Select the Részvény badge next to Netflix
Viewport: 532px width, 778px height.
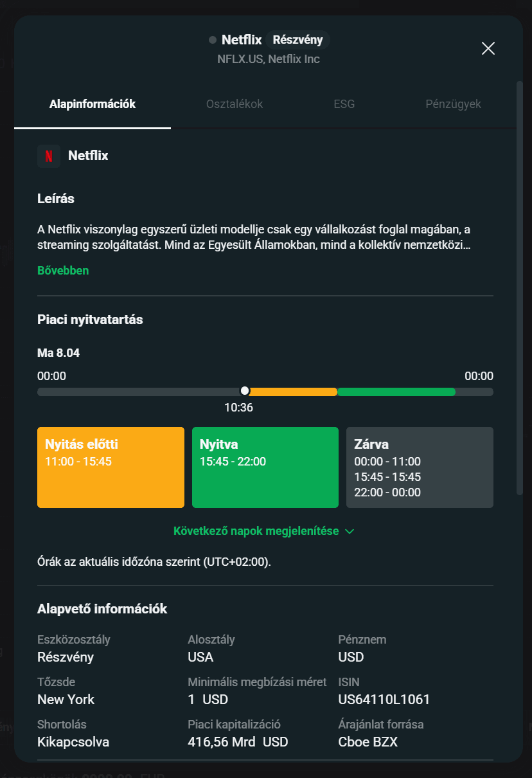(297, 39)
